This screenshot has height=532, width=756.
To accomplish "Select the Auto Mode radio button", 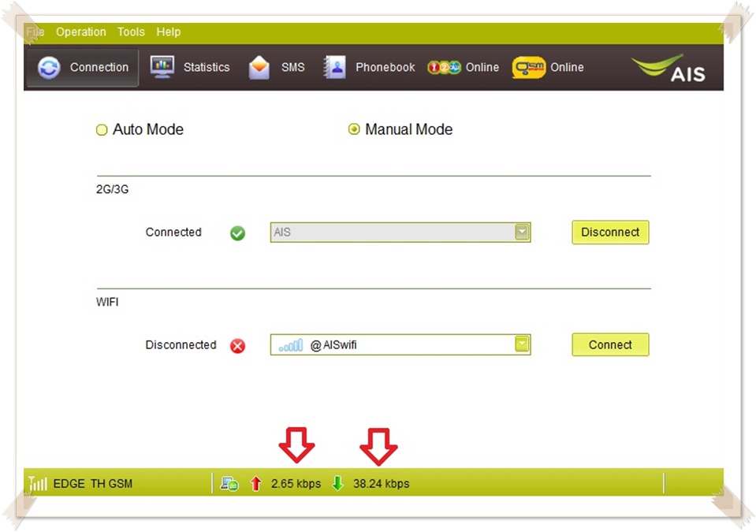I will coord(101,129).
